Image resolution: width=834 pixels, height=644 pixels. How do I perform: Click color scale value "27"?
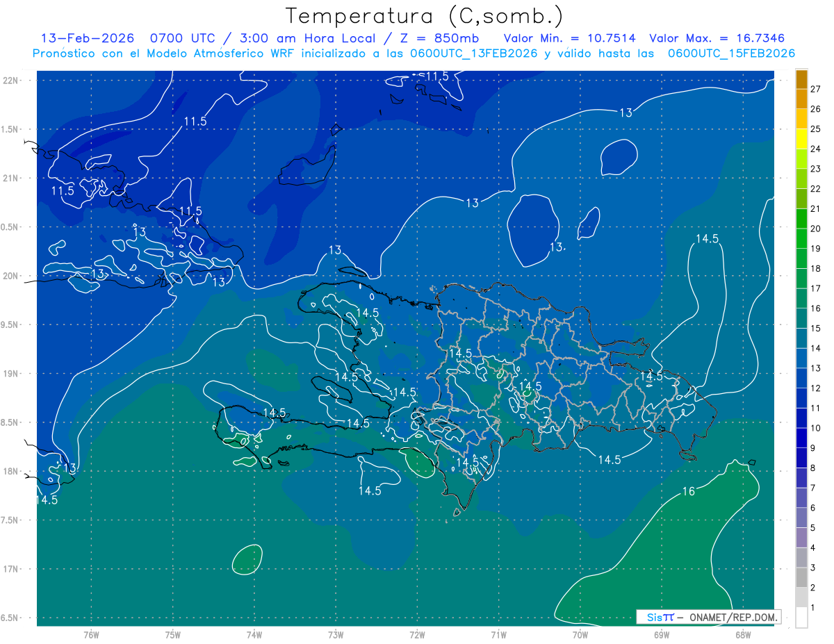(816, 89)
